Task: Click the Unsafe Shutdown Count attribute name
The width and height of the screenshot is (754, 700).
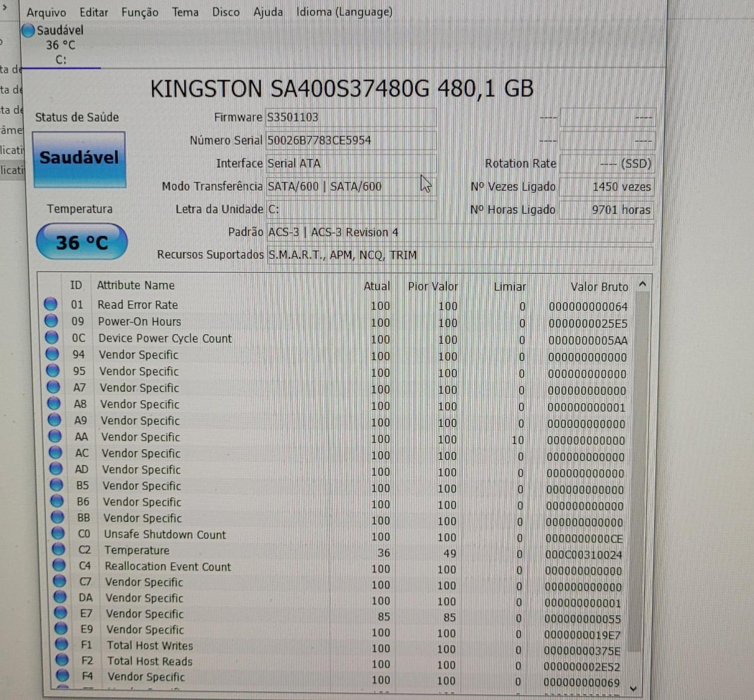Action: click(165, 535)
